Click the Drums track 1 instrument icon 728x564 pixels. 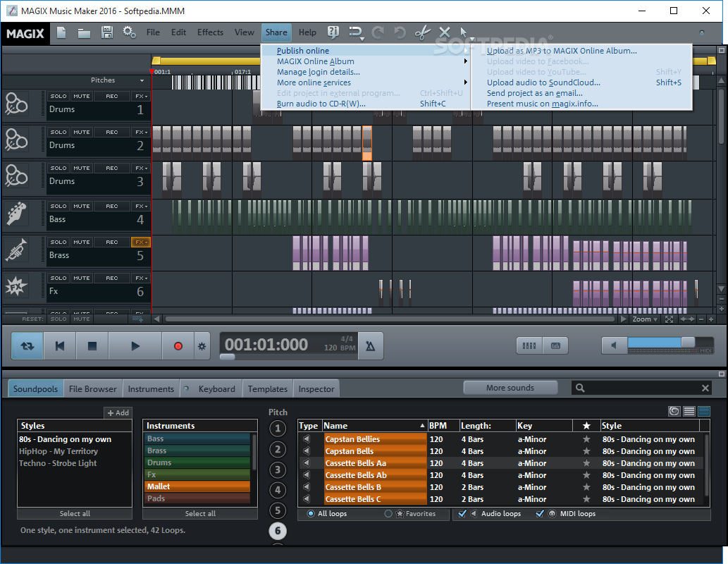[16, 104]
